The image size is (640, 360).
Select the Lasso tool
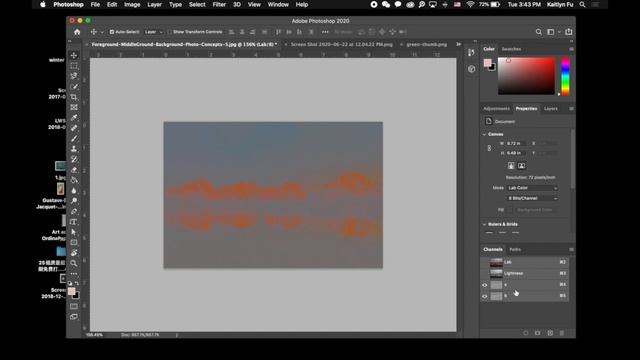tap(74, 76)
